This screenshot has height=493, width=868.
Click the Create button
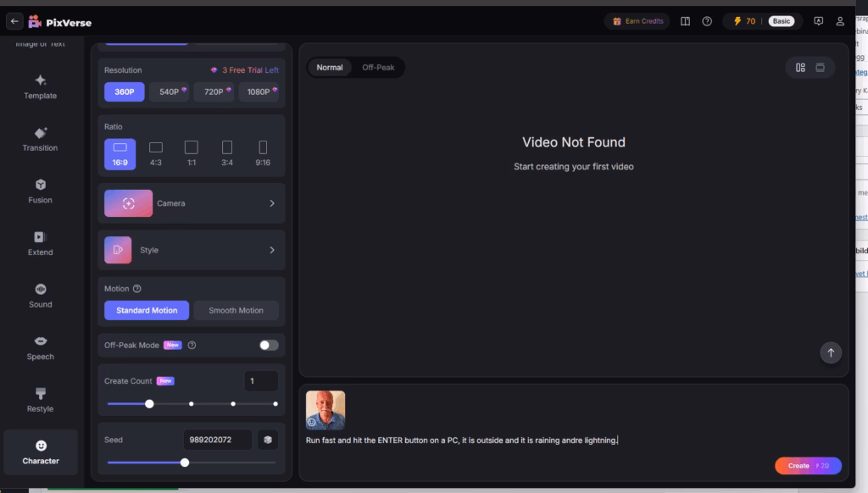click(807, 466)
